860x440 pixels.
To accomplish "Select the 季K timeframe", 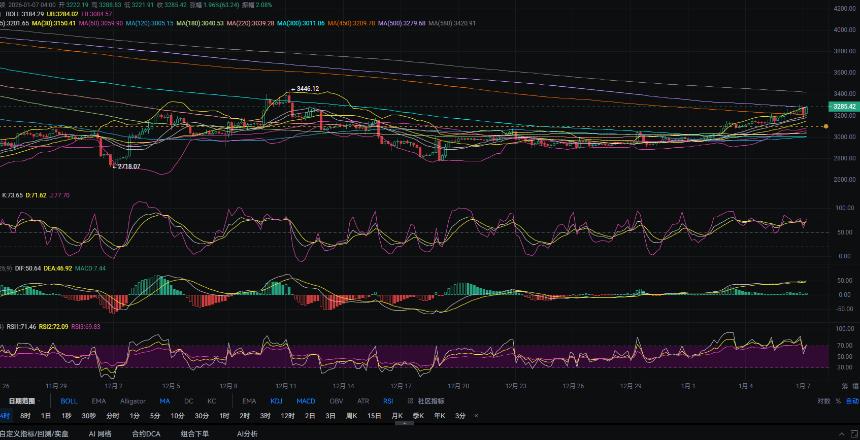I will [418, 416].
